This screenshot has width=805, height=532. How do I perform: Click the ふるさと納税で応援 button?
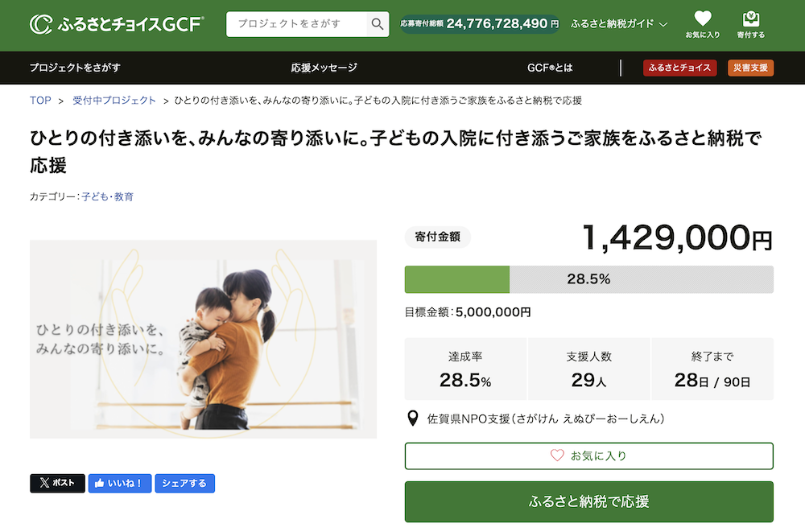[x=588, y=501]
